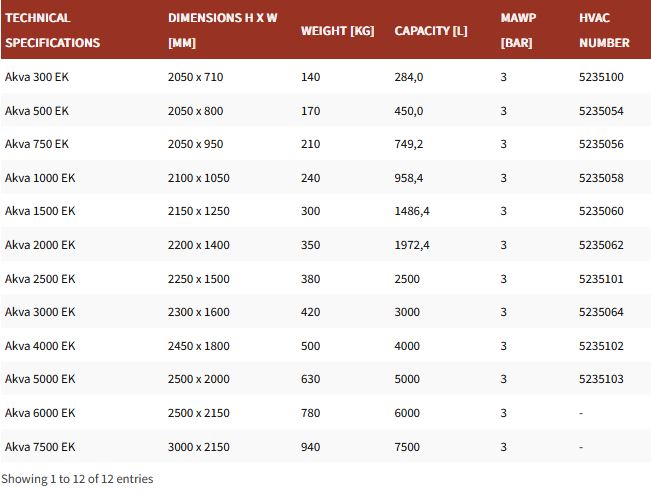
Task: Click the 630 weight cell
Action: pos(310,379)
